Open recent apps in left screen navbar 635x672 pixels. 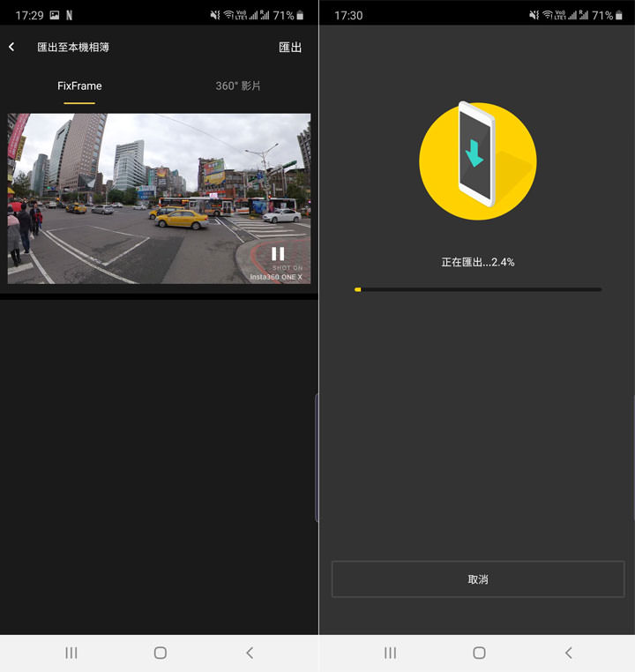click(x=71, y=653)
